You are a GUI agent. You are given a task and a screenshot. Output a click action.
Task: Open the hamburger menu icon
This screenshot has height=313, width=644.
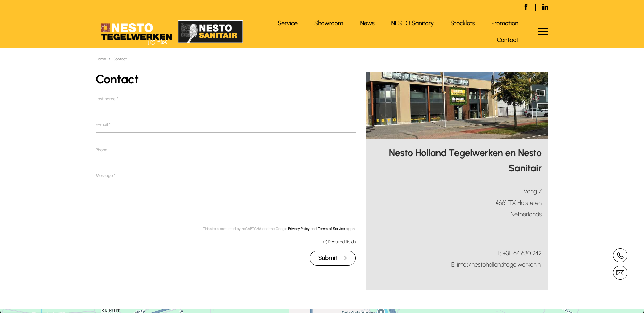click(x=543, y=32)
